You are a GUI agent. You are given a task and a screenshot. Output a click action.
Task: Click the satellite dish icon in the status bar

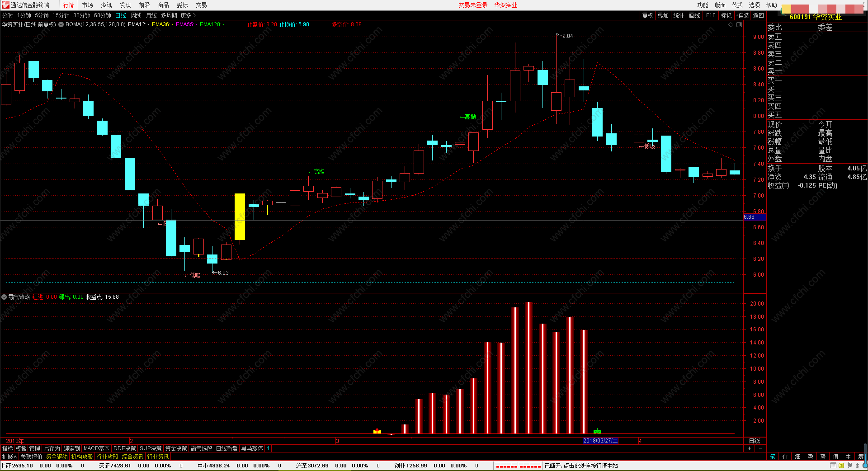849,466
